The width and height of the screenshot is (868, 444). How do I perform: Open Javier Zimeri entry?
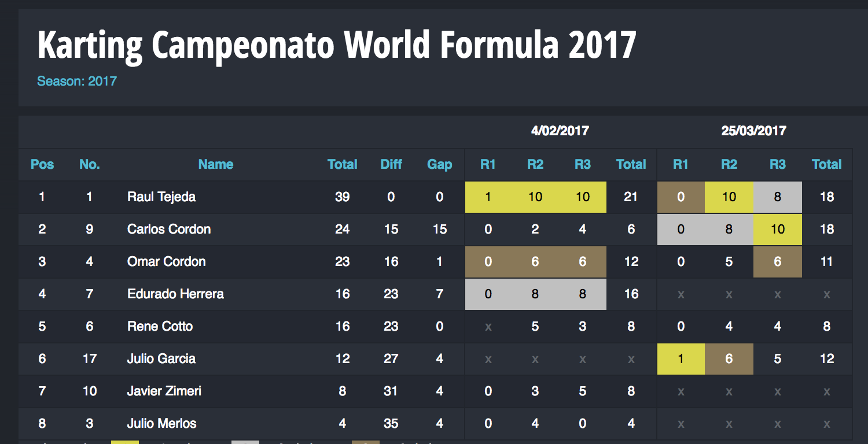(x=164, y=391)
